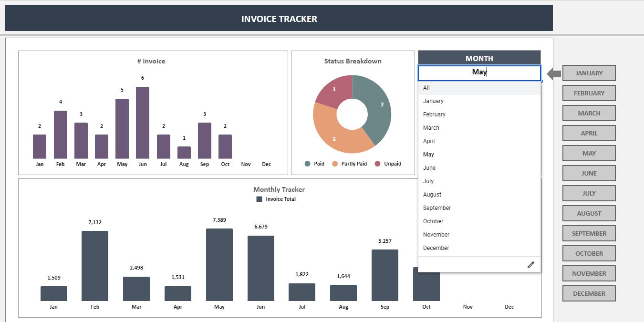Click the 1,531 data label

click(178, 277)
